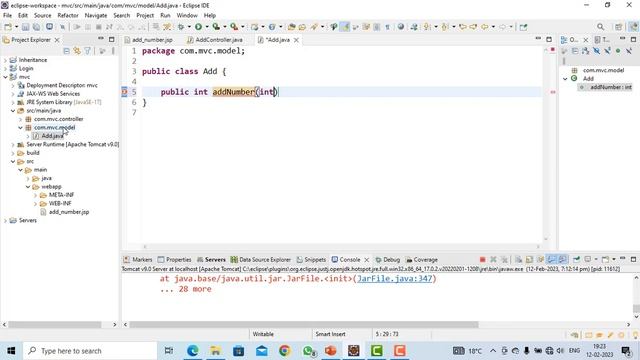Open a Terminal from the toolbar

point(49,27)
